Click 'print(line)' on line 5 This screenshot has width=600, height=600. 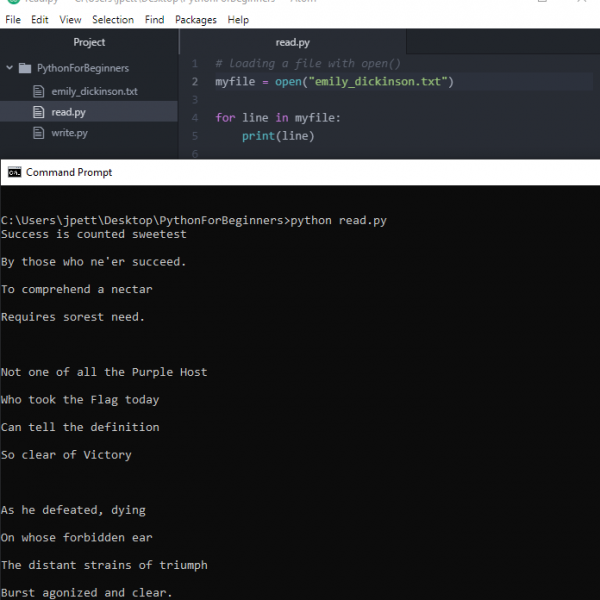pos(278,136)
